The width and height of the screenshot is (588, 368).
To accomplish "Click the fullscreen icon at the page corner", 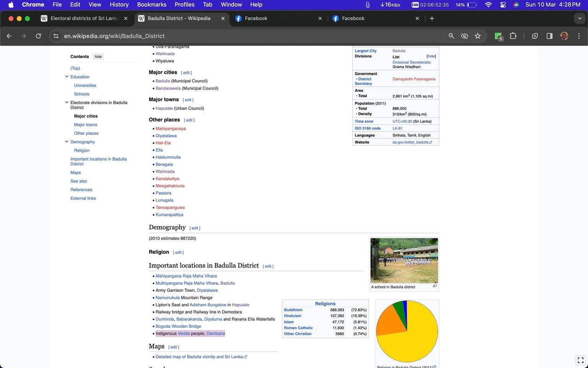I will 580,360.
